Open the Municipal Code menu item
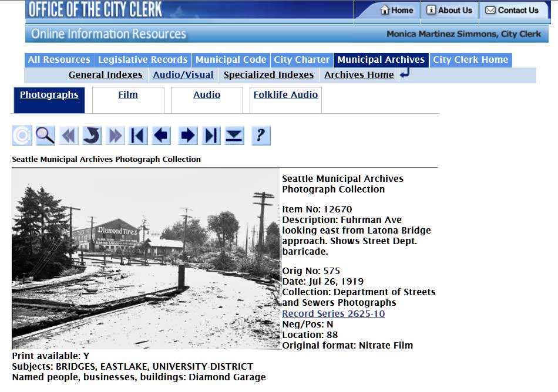 coord(231,60)
